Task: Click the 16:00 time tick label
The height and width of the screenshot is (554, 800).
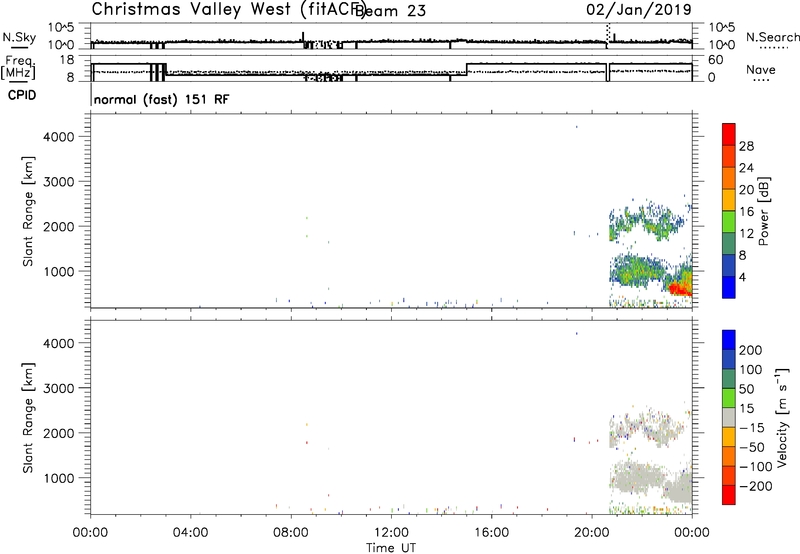Action: pyautogui.click(x=491, y=533)
